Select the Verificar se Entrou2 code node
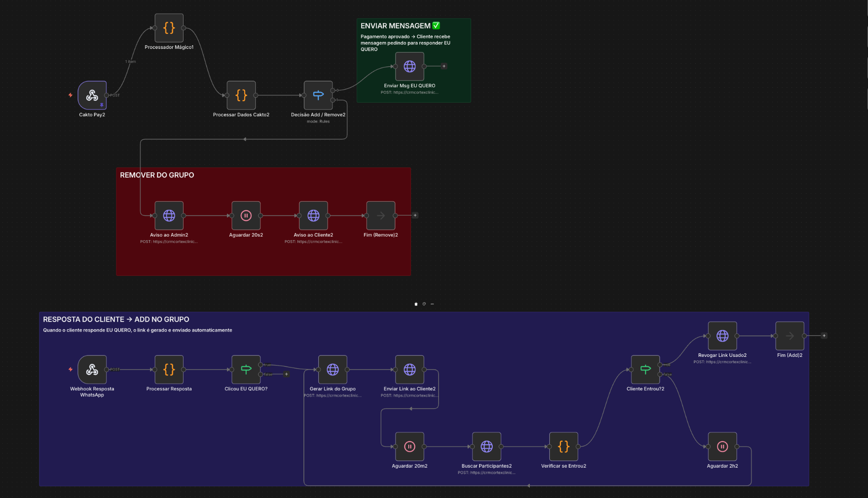This screenshot has width=868, height=498. (564, 446)
